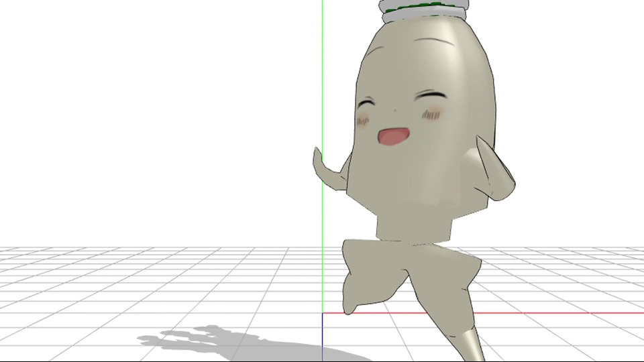Viewport: 644px width, 362px height.
Task: Click the green and white cap on character's head
Action: coord(425,11)
